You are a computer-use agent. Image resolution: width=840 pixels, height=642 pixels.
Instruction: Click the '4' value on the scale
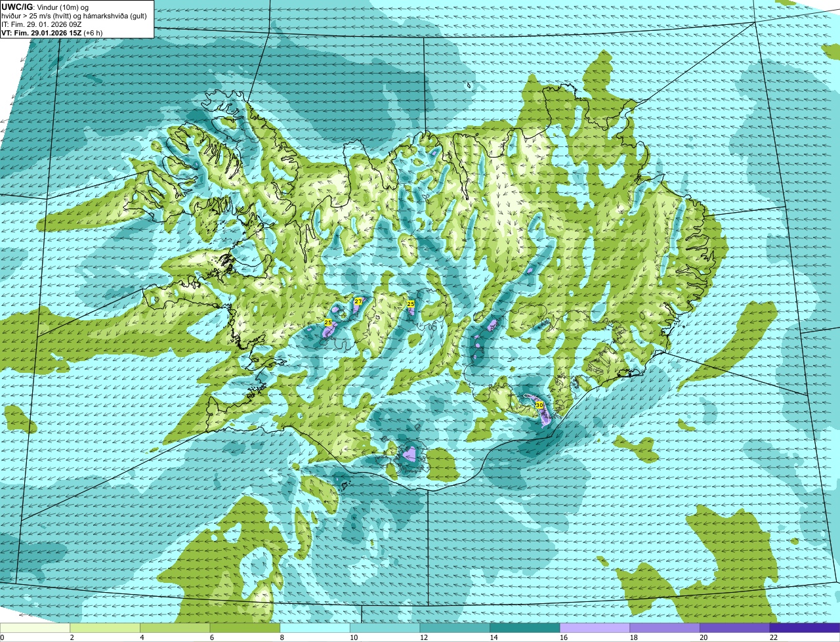tap(141, 637)
